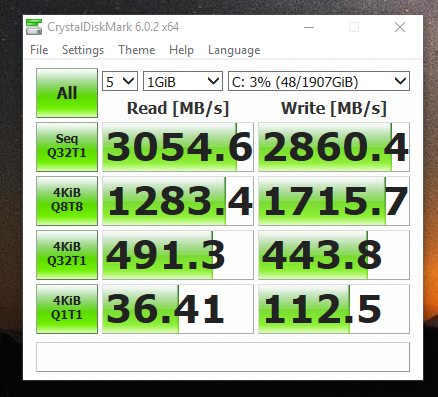The width and height of the screenshot is (438, 397).
Task: Run all benchmarks with the All button
Action: coord(67,93)
